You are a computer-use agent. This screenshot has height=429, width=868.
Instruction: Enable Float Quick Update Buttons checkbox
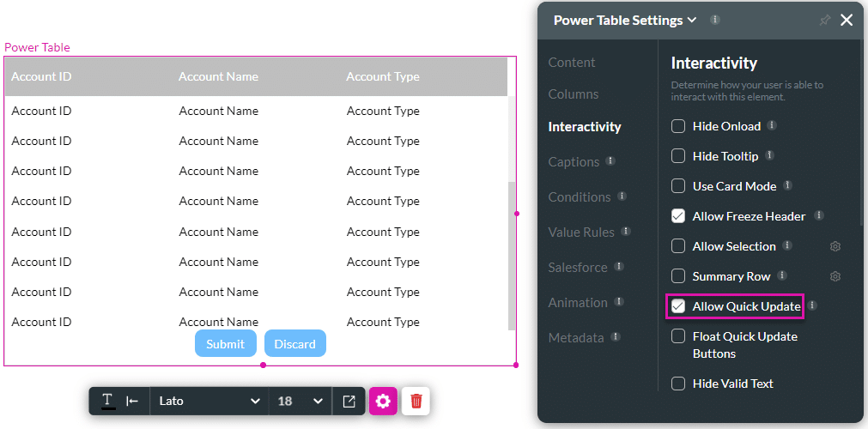[x=678, y=337]
